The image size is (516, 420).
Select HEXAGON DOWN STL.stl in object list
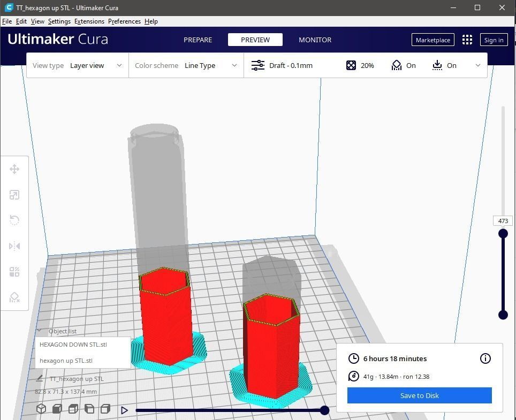pyautogui.click(x=82, y=345)
